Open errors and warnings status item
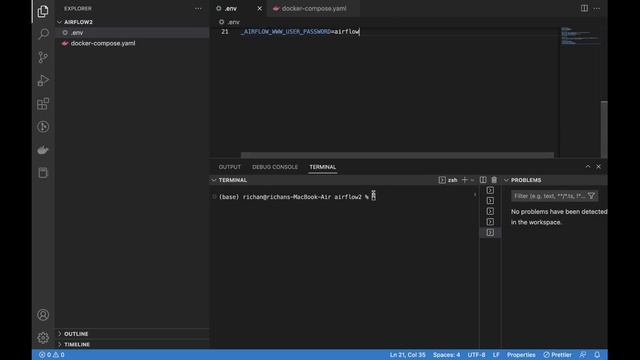640x360 pixels. click(x=52, y=355)
